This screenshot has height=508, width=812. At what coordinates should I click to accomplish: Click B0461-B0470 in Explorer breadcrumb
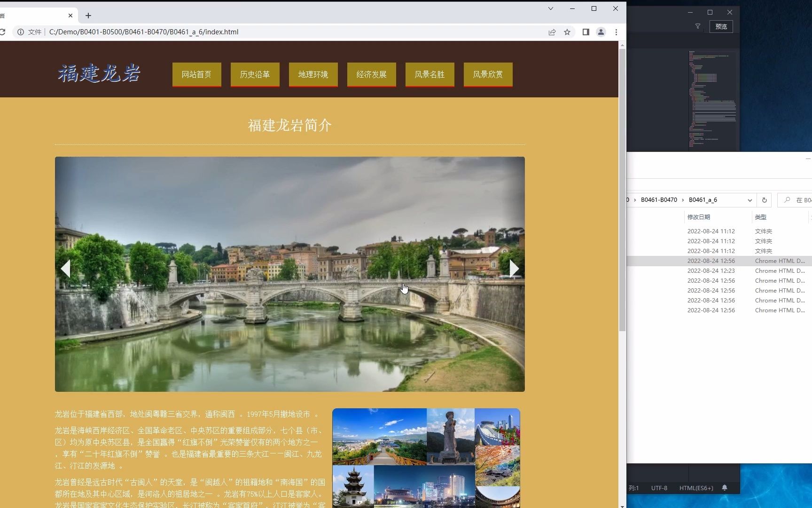pyautogui.click(x=659, y=200)
